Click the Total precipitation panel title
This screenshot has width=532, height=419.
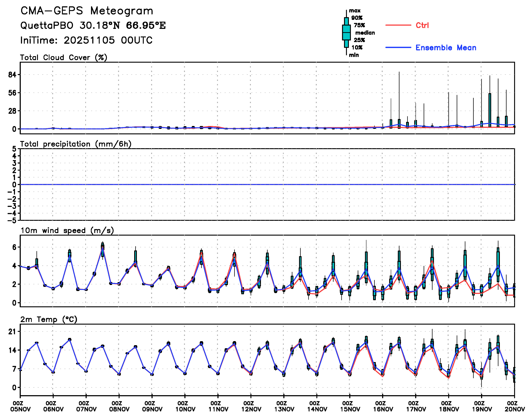(76, 144)
